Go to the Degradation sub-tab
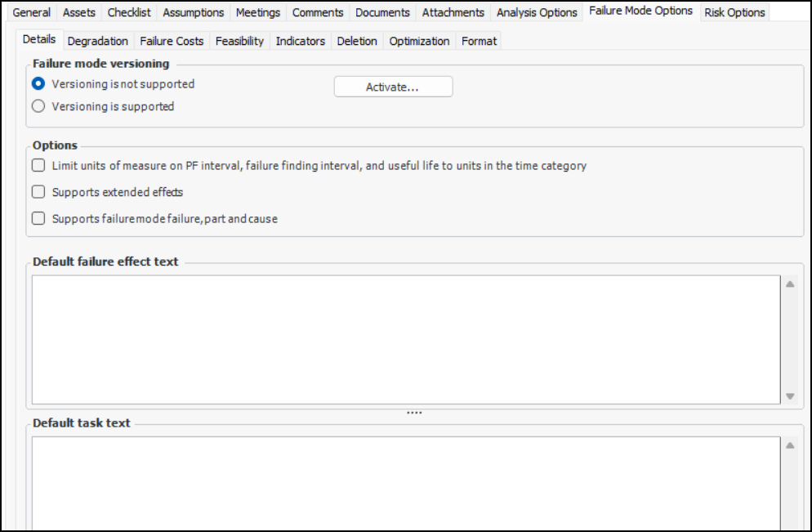812x532 pixels. coord(97,41)
